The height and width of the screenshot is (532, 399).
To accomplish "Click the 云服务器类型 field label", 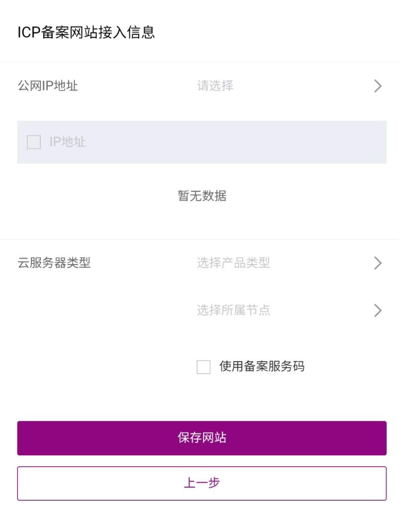I will tap(54, 263).
